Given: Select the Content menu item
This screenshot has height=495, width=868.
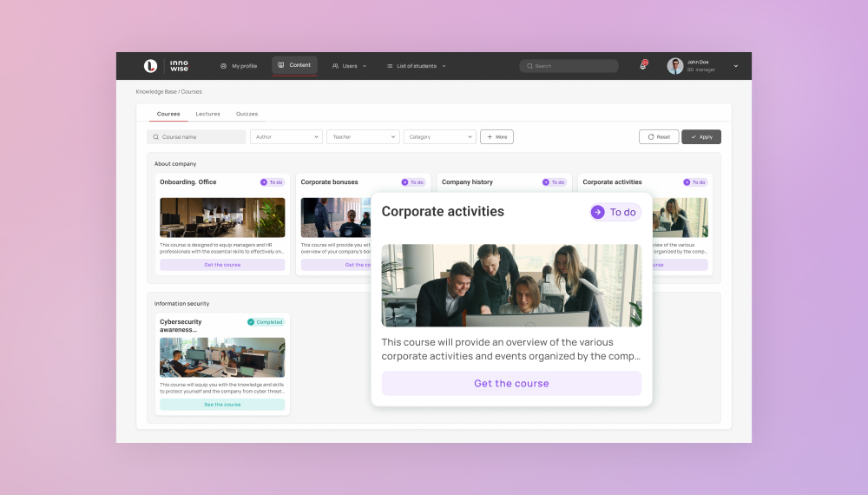Looking at the screenshot, I should (x=294, y=65).
